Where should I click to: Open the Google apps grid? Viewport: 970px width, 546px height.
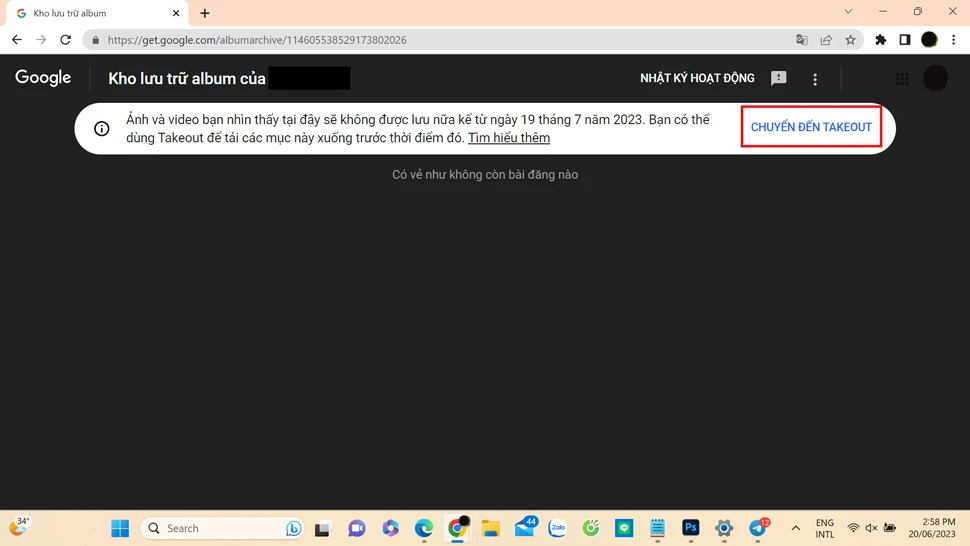click(902, 79)
